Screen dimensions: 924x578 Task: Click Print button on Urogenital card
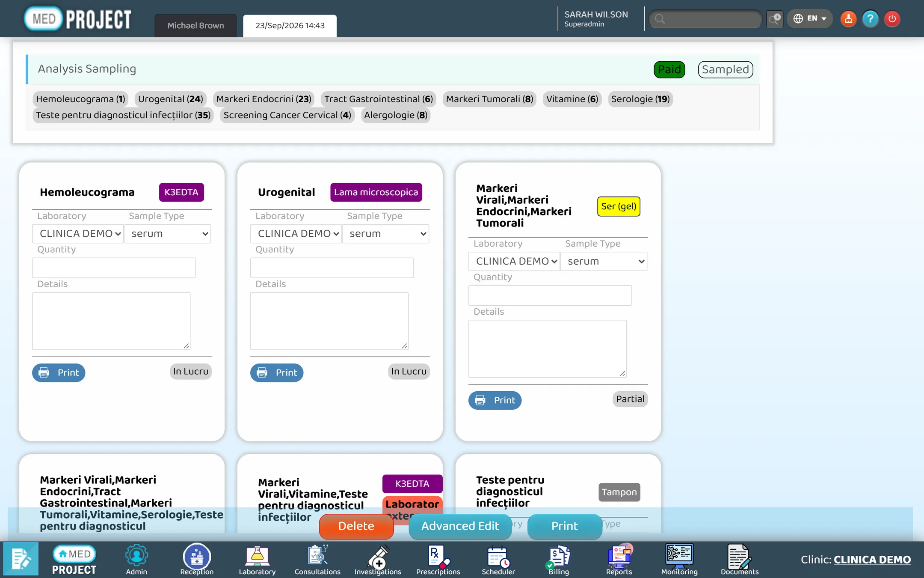[x=277, y=372]
